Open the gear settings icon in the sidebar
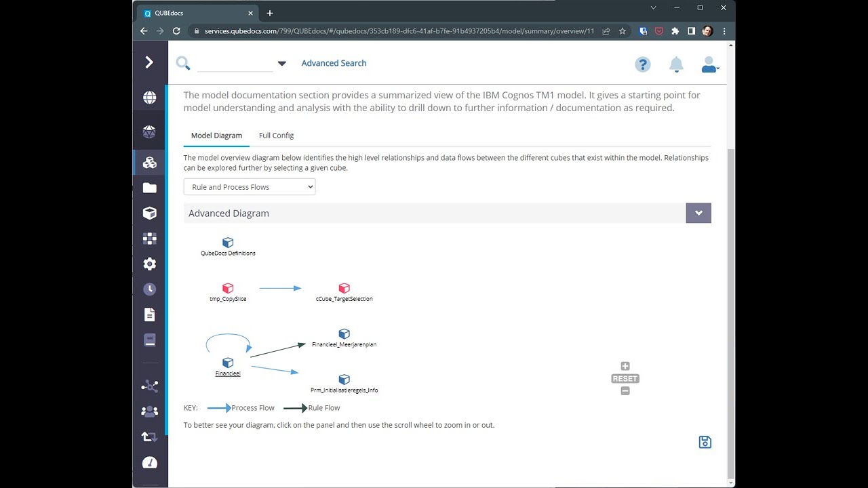The image size is (868, 488). click(150, 264)
